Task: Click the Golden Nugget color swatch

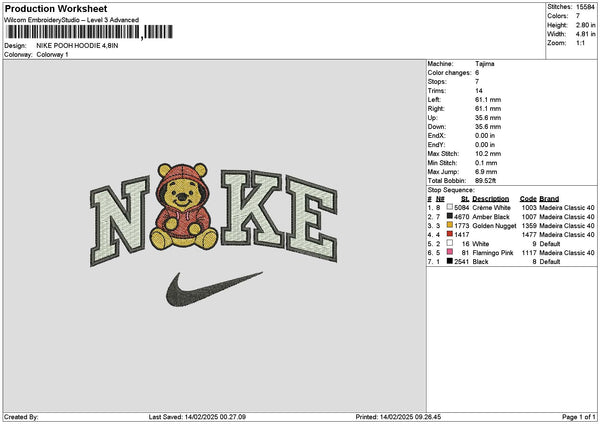Action: pyautogui.click(x=450, y=225)
